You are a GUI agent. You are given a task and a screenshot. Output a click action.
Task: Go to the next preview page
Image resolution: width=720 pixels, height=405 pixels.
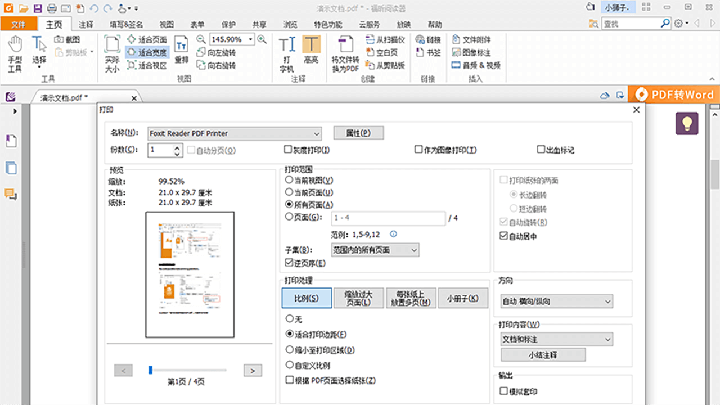point(253,370)
